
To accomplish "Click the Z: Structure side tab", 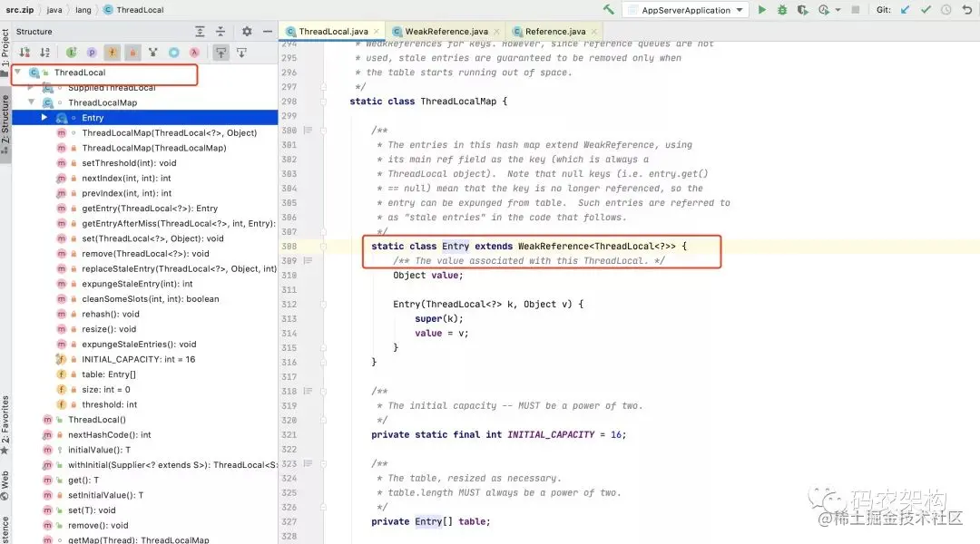I will pyautogui.click(x=5, y=124).
